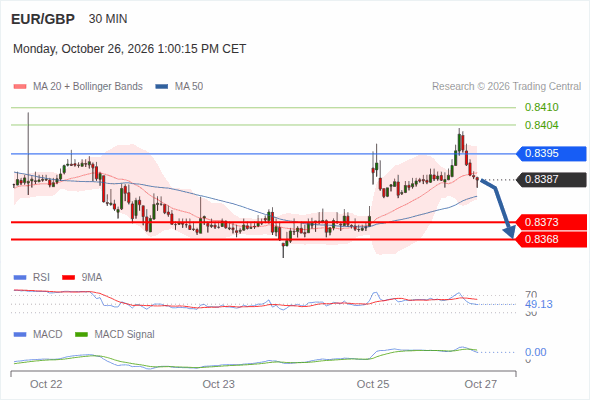The height and width of the screenshot is (400, 590).
Task: Click the Oct 22 date axis label
Action: pyautogui.click(x=46, y=384)
